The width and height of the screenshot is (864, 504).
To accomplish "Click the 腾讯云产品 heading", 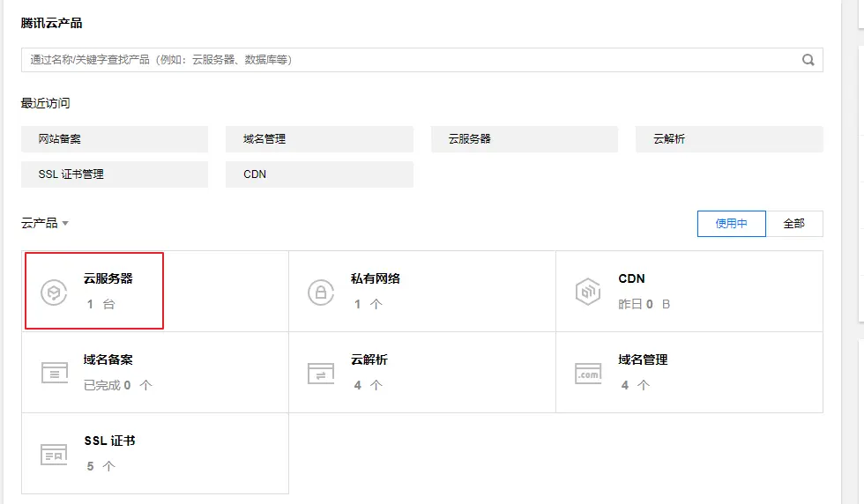I will click(51, 23).
